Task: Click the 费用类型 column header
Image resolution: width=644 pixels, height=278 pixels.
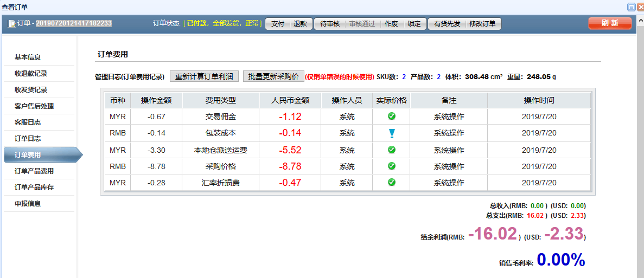Action: click(x=221, y=100)
